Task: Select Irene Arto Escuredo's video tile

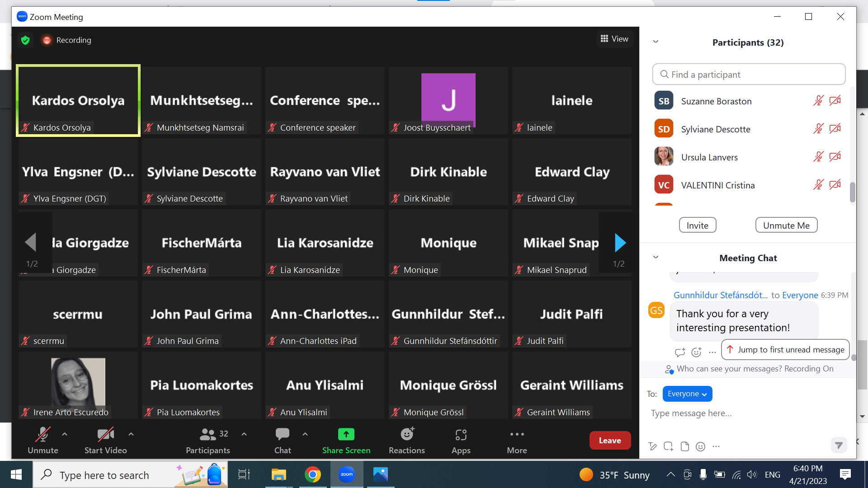Action: tap(78, 385)
